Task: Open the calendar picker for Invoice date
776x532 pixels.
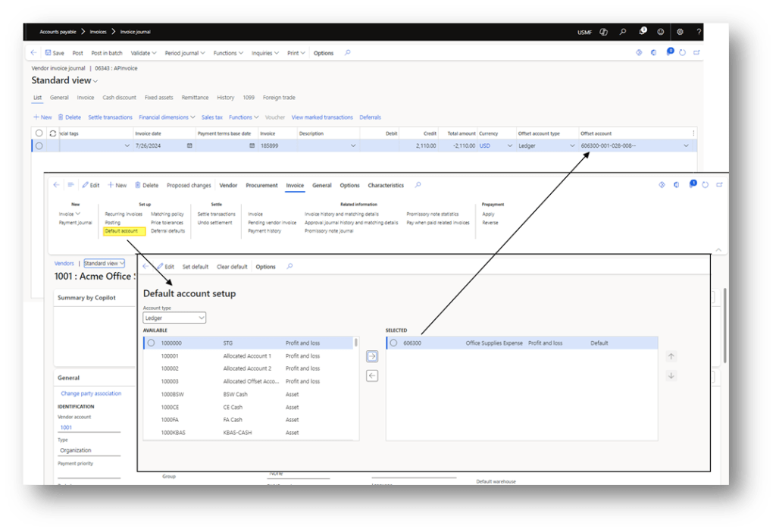Action: point(189,146)
